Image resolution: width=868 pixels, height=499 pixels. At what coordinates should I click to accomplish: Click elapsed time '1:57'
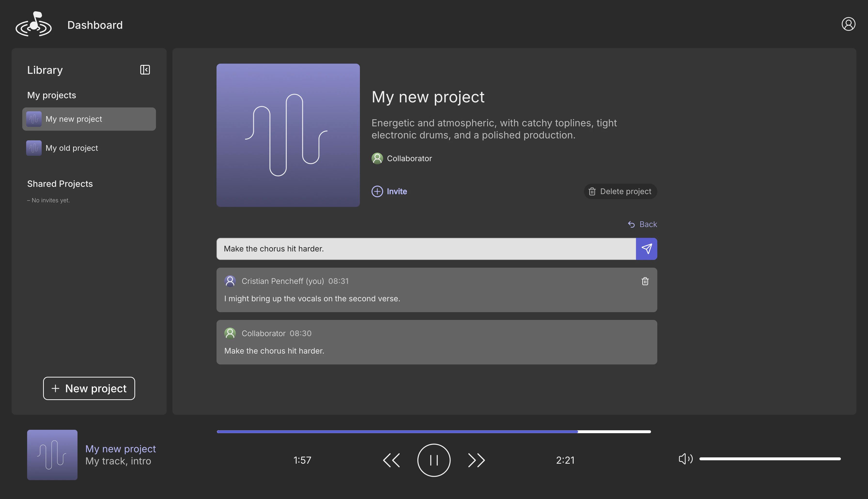[x=302, y=460]
